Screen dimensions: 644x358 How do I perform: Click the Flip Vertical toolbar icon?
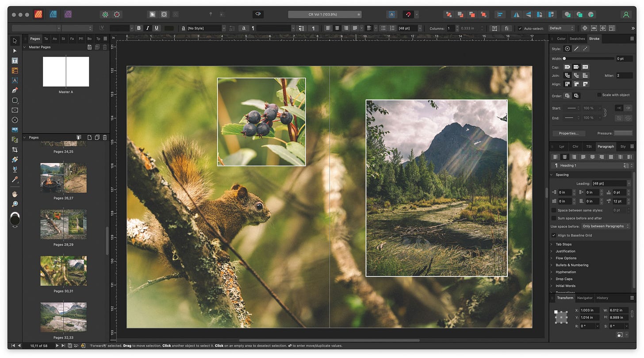click(x=527, y=15)
